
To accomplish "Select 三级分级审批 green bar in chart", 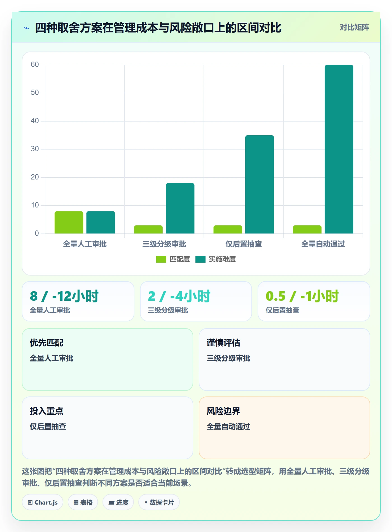I will click(148, 229).
